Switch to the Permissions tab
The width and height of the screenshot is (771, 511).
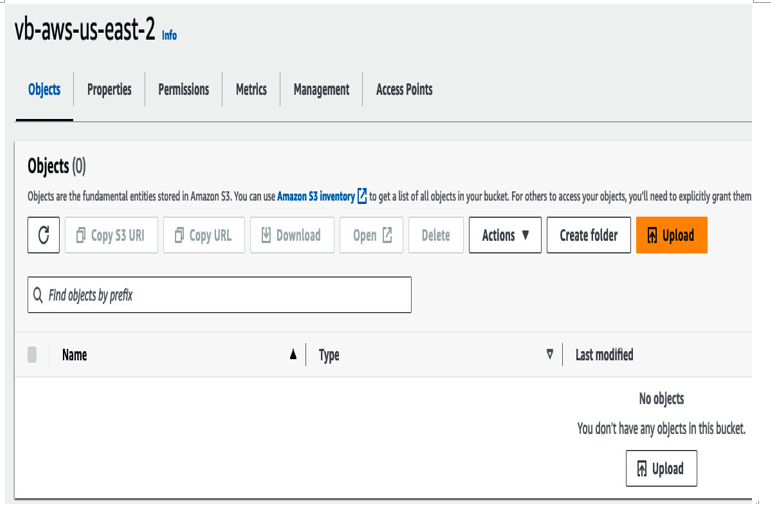click(x=183, y=90)
